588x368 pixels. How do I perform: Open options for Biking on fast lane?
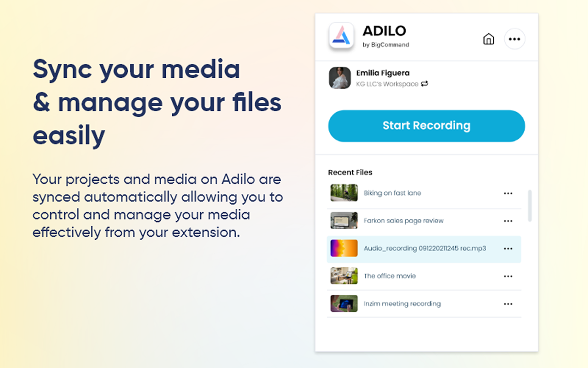coord(508,193)
